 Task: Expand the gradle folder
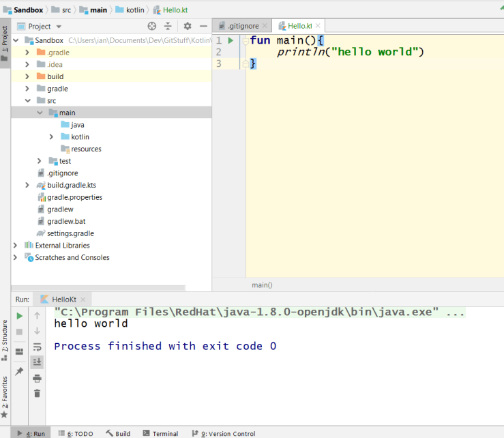point(27,89)
